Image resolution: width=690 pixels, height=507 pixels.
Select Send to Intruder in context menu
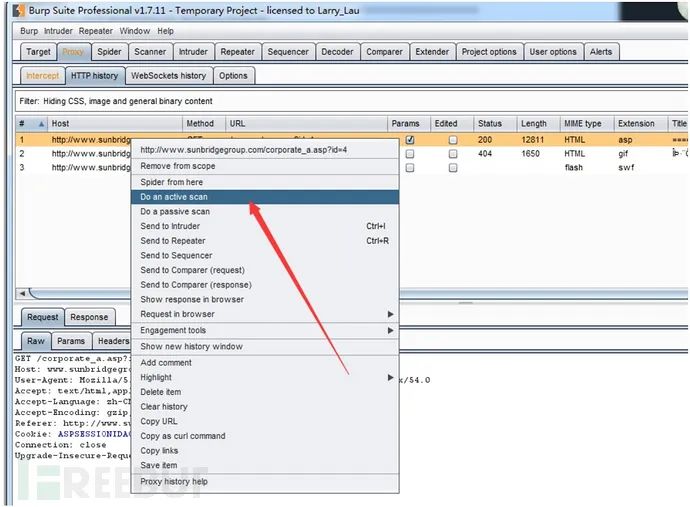[x=265, y=226]
